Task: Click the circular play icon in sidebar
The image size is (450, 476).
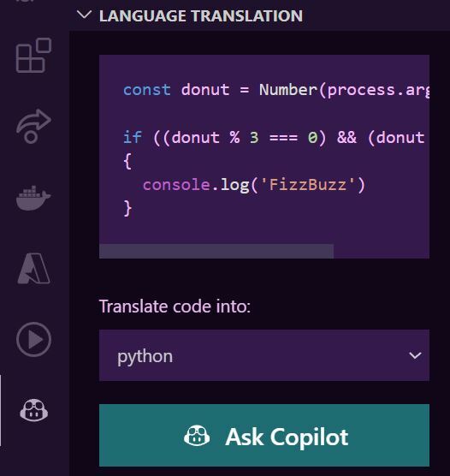Action: click(33, 339)
